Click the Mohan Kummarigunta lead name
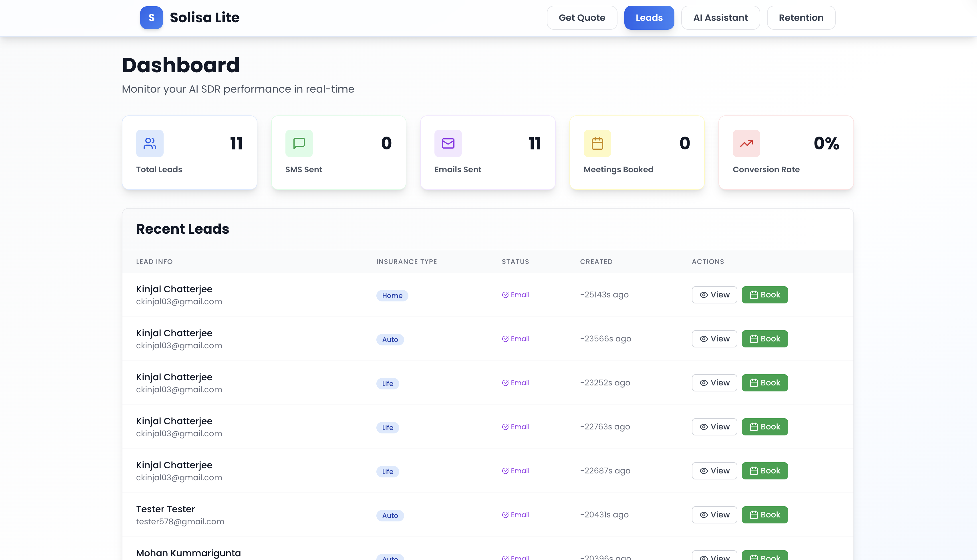Image resolution: width=977 pixels, height=560 pixels. [188, 553]
